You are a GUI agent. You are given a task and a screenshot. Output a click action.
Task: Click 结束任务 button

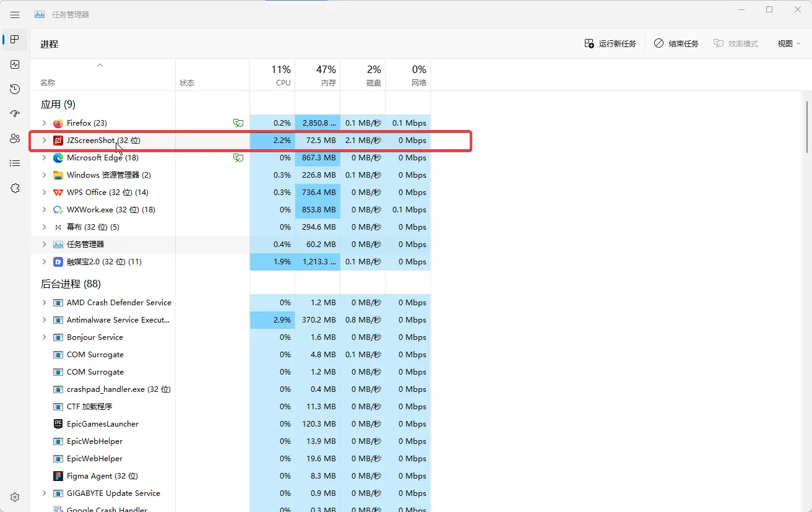point(676,44)
